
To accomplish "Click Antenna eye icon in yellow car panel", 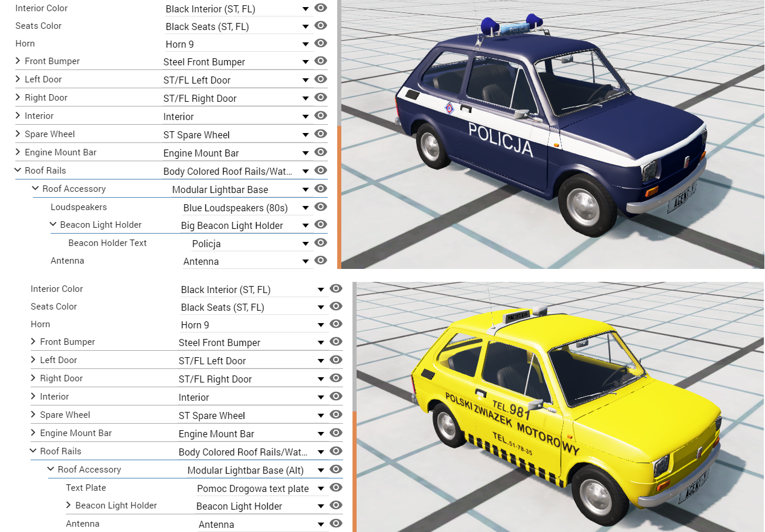I will (x=336, y=524).
